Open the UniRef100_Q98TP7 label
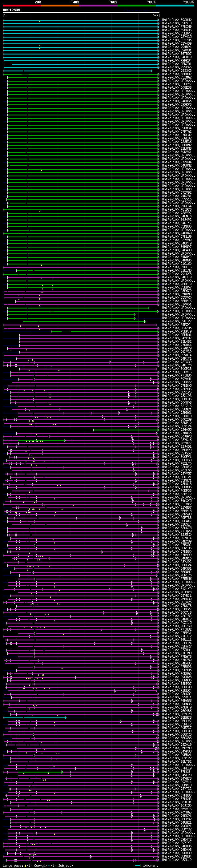The image size is (197, 868). (x=177, y=321)
